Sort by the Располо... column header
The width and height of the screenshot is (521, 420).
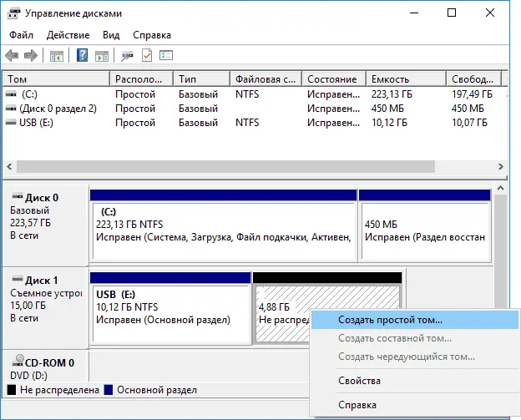click(x=142, y=79)
